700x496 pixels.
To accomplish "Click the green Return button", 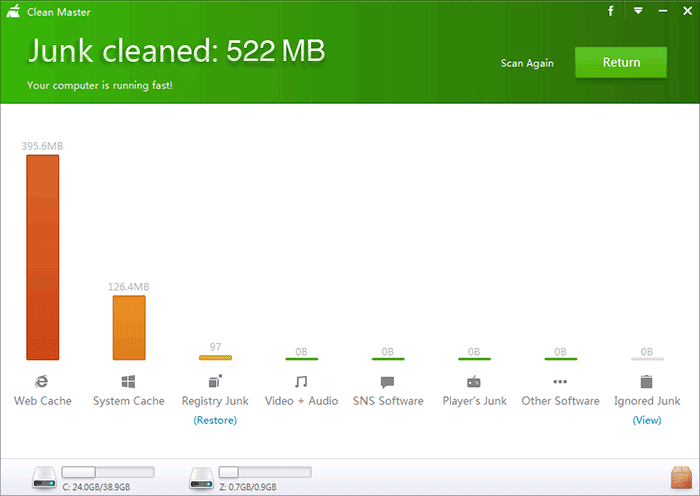I will (x=621, y=63).
